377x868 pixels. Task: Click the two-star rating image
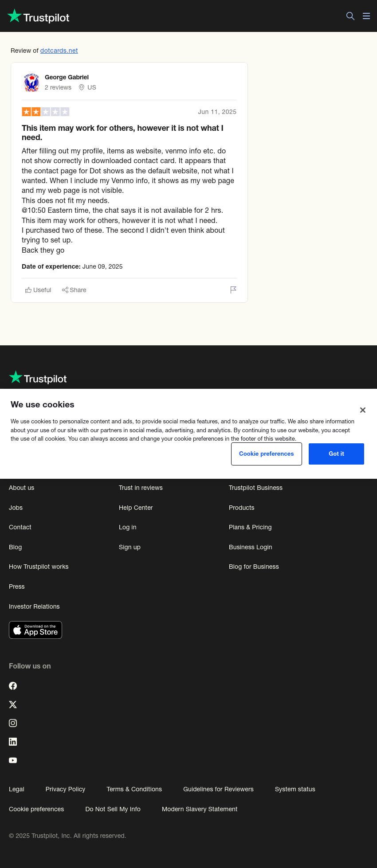pyautogui.click(x=46, y=112)
